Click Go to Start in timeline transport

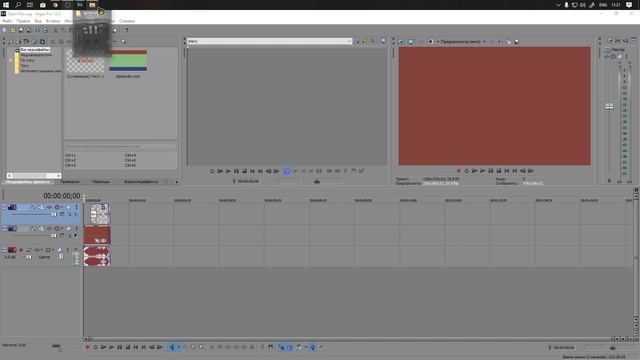tap(136, 347)
